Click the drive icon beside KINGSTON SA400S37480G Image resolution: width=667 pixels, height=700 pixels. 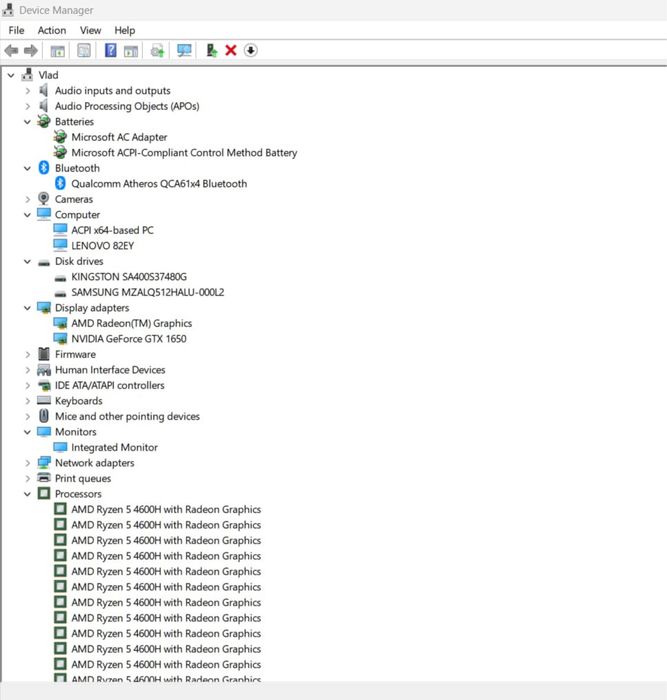pos(60,278)
